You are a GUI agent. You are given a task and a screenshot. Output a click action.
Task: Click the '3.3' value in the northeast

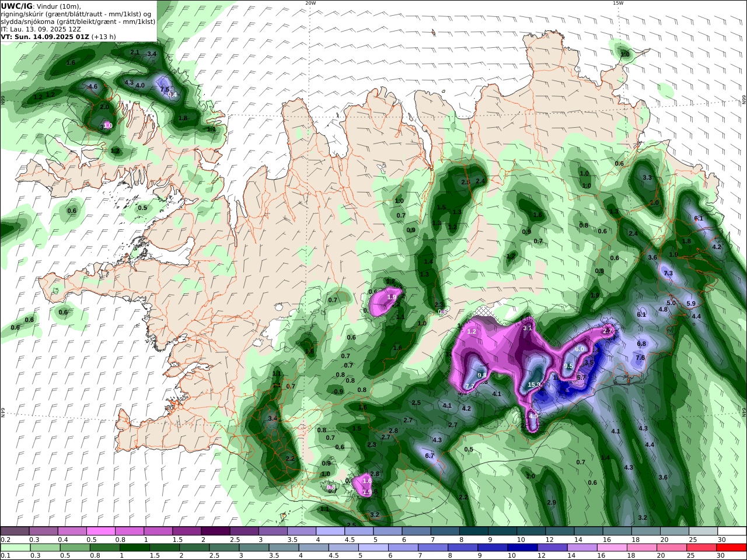pos(647,178)
